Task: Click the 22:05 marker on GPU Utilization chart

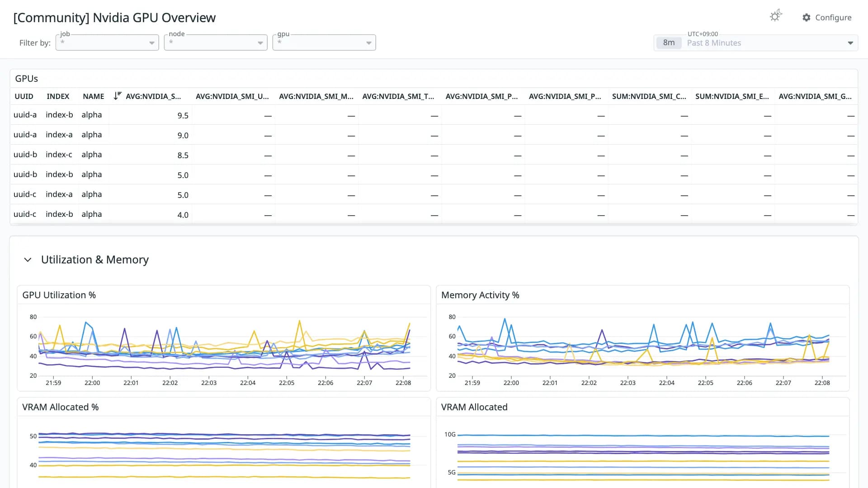Action: 287,383
